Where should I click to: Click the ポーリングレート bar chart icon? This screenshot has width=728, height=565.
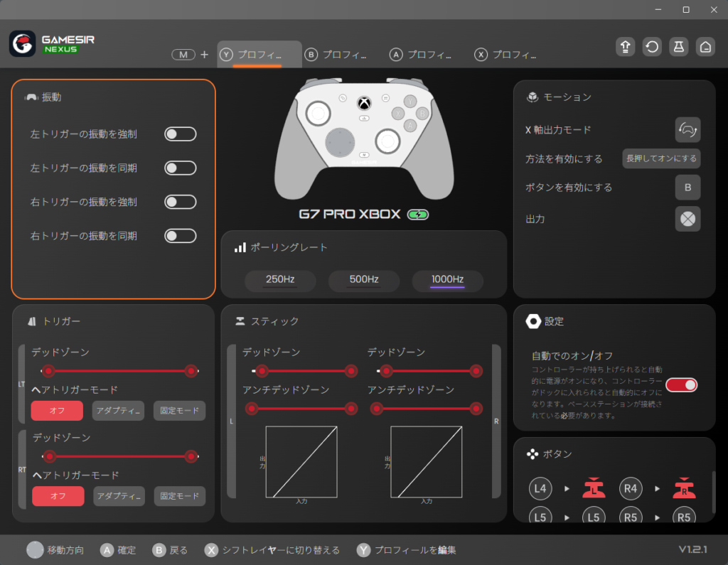tap(240, 247)
